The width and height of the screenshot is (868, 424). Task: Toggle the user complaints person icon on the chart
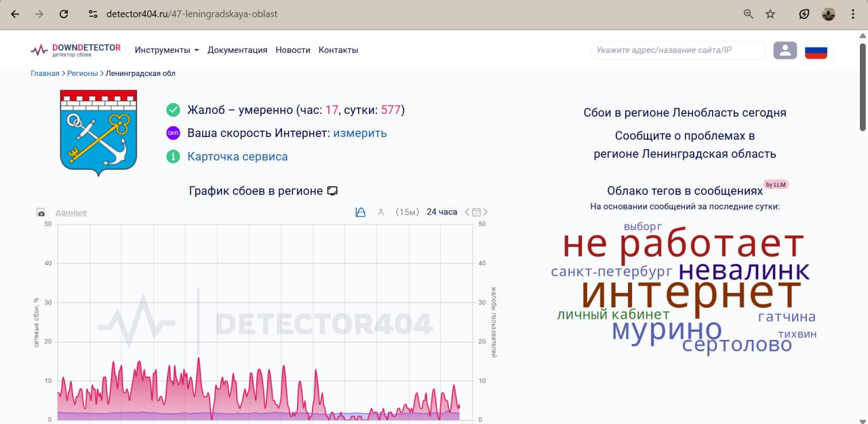(380, 212)
